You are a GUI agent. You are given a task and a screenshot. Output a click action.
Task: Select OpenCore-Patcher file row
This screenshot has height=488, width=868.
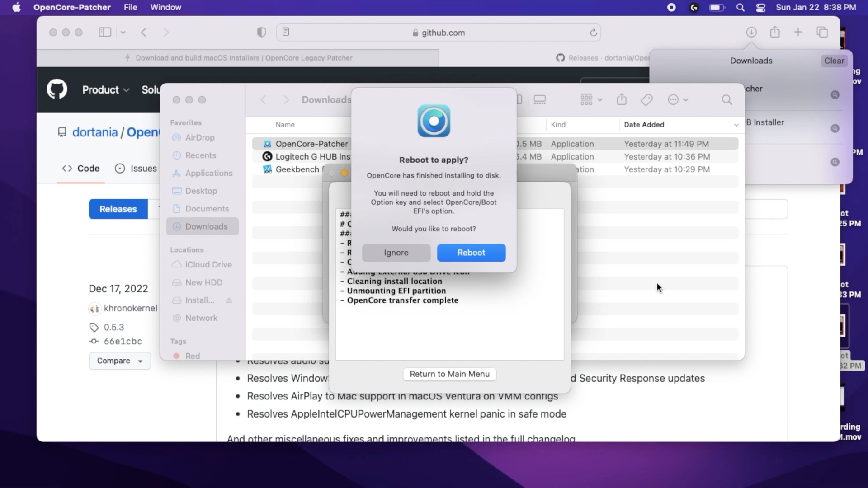click(x=495, y=144)
